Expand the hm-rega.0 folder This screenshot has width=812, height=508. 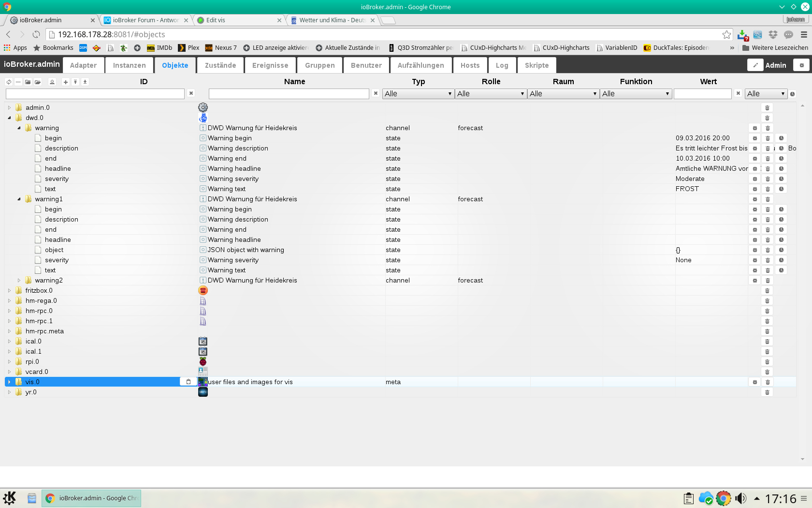[9, 300]
